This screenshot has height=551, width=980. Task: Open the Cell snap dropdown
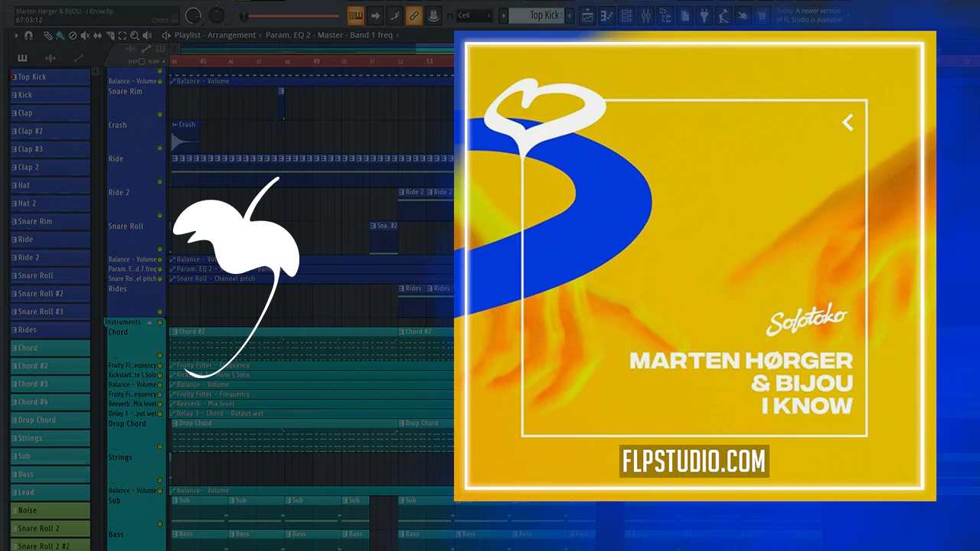tap(475, 15)
